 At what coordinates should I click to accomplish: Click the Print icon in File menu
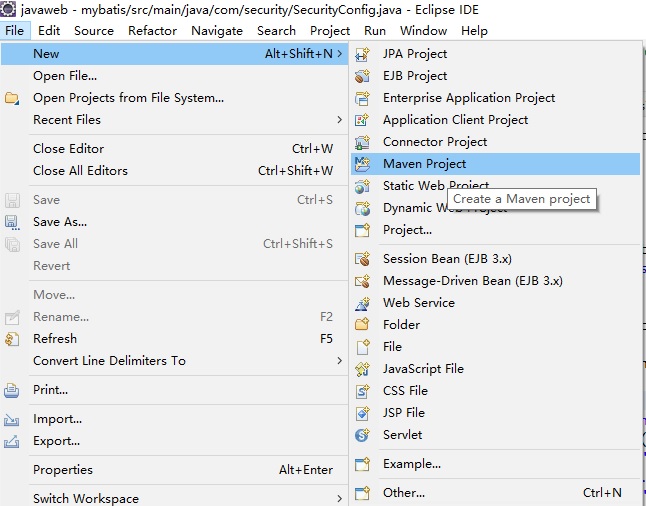click(12, 390)
